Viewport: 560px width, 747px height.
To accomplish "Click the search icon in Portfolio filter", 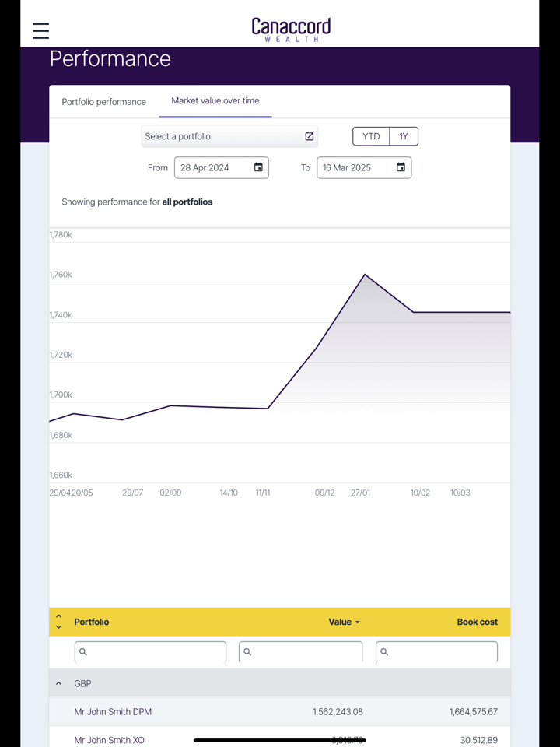I will tap(83, 652).
